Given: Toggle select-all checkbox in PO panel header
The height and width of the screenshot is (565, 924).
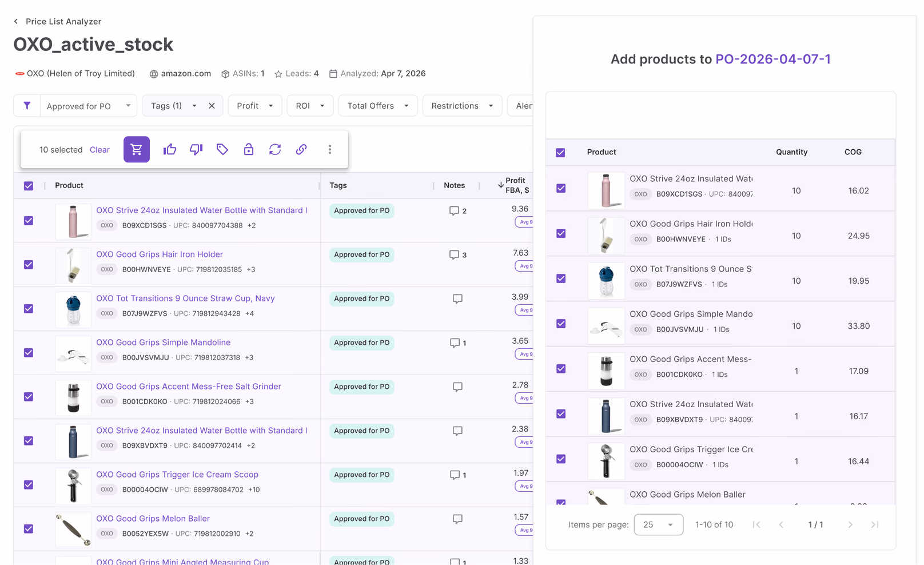Looking at the screenshot, I should pos(560,153).
